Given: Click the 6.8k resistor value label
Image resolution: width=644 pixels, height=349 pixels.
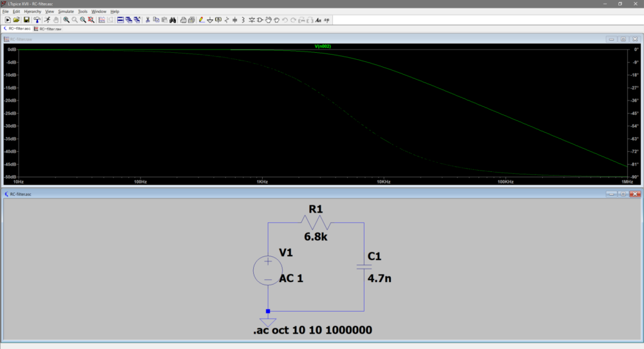Looking at the screenshot, I should (316, 238).
